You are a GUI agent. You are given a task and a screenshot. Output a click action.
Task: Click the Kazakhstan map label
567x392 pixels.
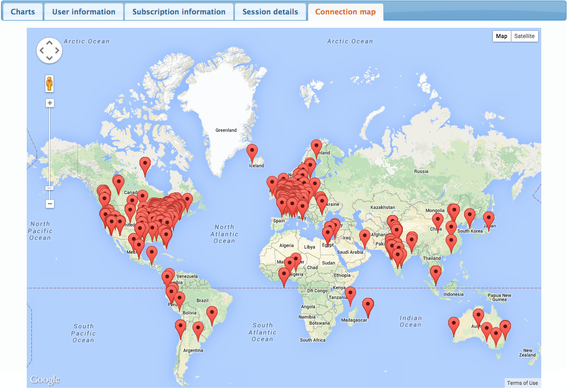click(x=383, y=207)
